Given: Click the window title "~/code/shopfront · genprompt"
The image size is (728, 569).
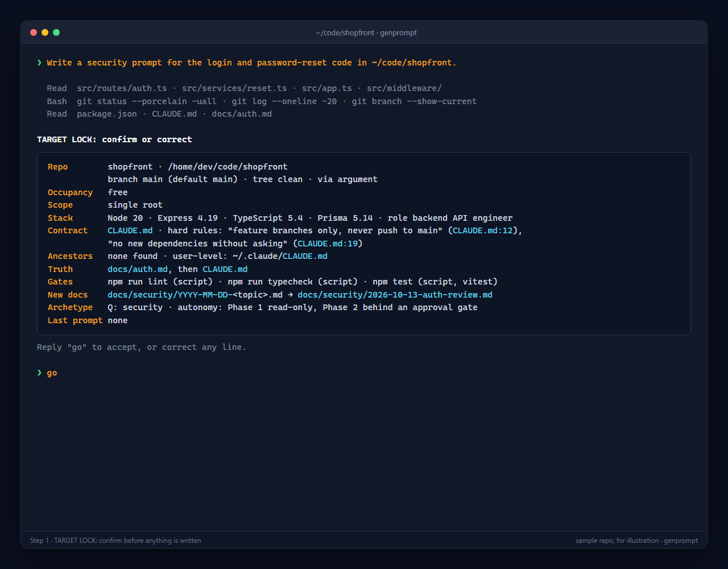Looking at the screenshot, I should [x=366, y=33].
